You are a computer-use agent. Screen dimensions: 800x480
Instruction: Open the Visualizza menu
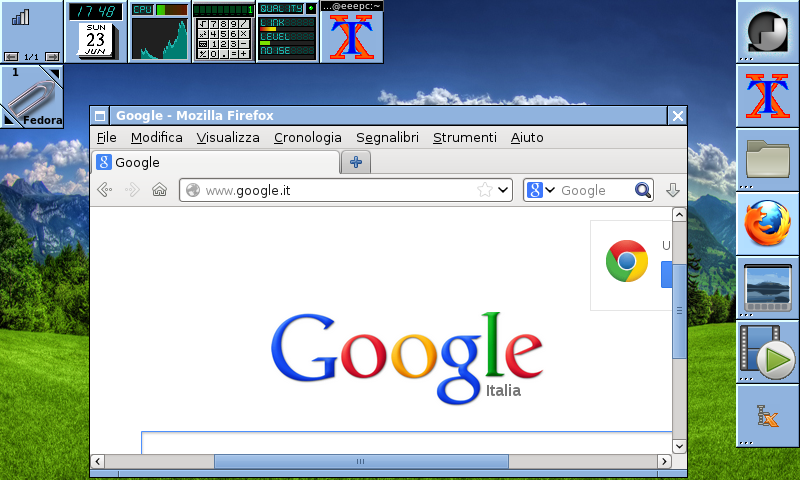[228, 137]
